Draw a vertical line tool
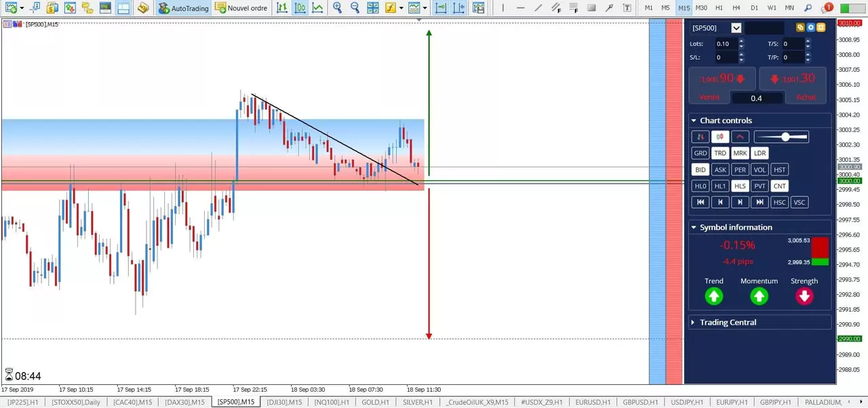The width and height of the screenshot is (868, 408). [x=502, y=8]
